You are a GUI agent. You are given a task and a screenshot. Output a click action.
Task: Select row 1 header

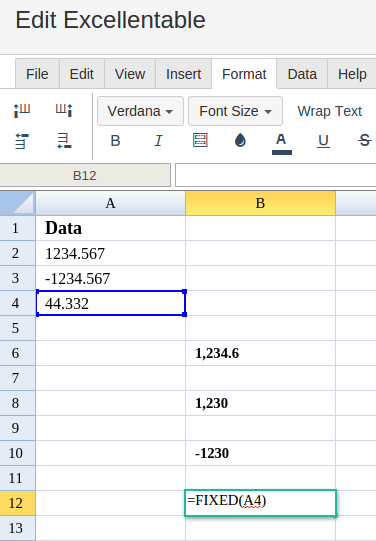(18, 228)
